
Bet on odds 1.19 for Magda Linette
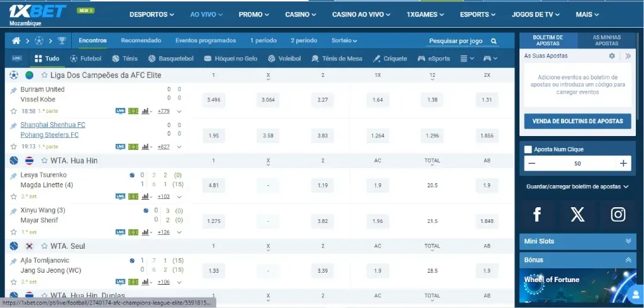(323, 185)
